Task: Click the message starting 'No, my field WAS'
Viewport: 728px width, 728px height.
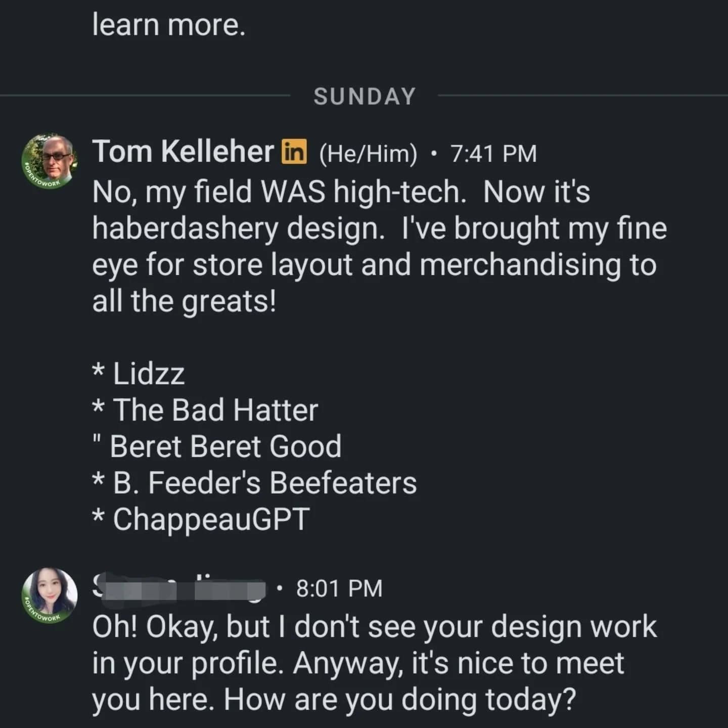Action: 379,246
